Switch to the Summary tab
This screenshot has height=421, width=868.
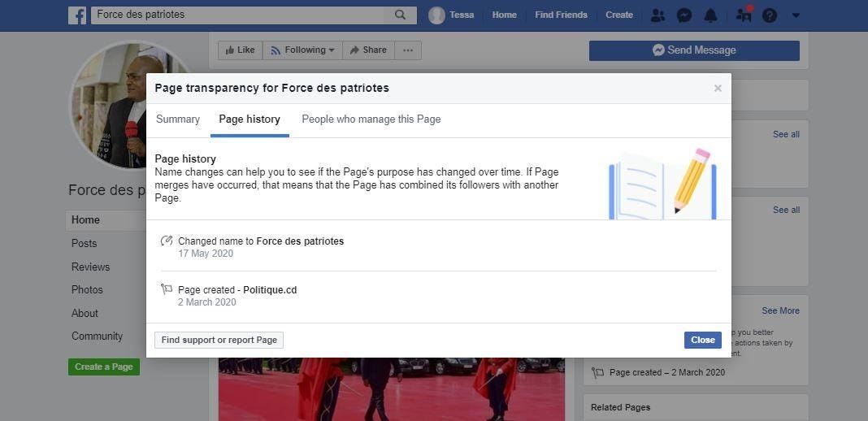pos(178,119)
